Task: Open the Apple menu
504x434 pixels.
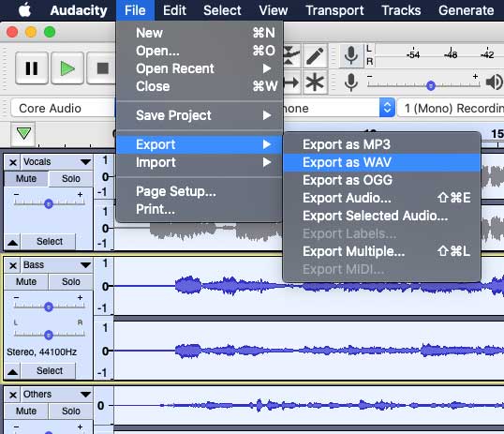Action: 24,10
